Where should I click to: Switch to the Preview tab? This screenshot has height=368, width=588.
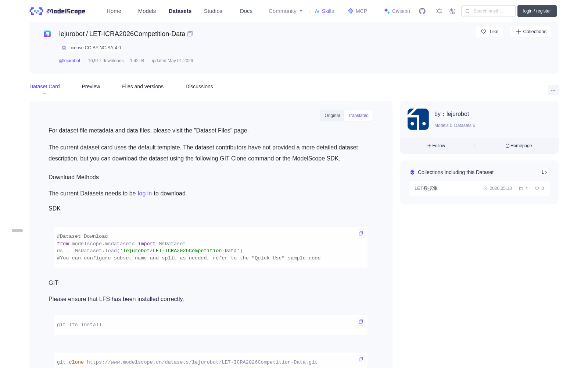(x=91, y=86)
